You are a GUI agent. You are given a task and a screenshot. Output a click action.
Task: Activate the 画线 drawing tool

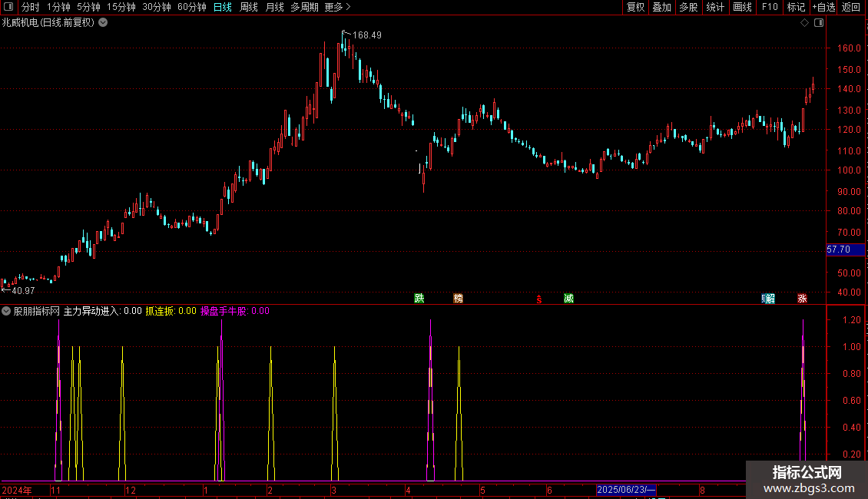(742, 7)
